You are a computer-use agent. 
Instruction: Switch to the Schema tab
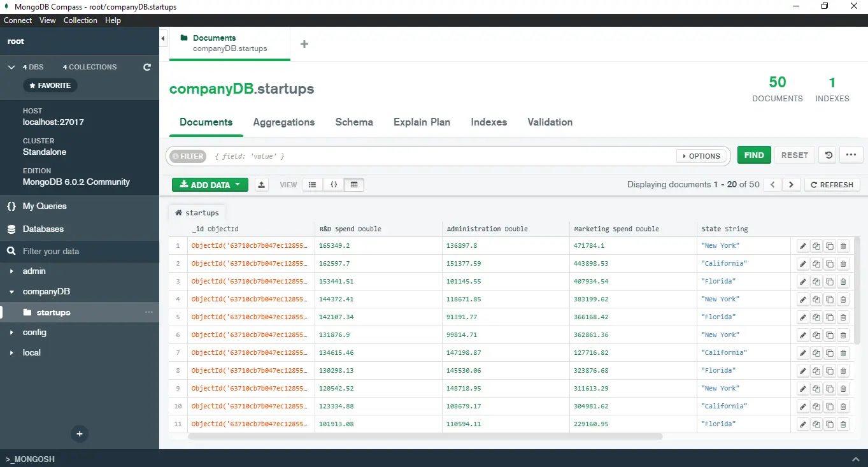click(354, 122)
